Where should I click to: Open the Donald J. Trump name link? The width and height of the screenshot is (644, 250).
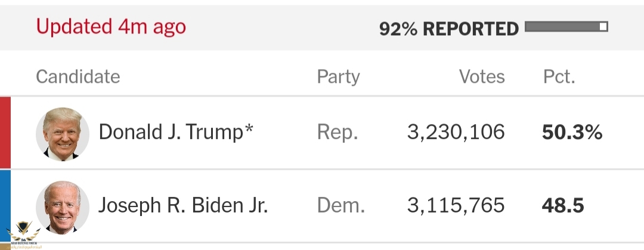click(176, 132)
